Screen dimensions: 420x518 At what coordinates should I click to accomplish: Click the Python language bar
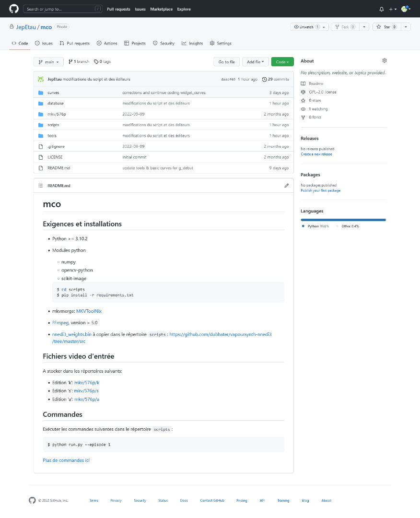[x=343, y=220]
